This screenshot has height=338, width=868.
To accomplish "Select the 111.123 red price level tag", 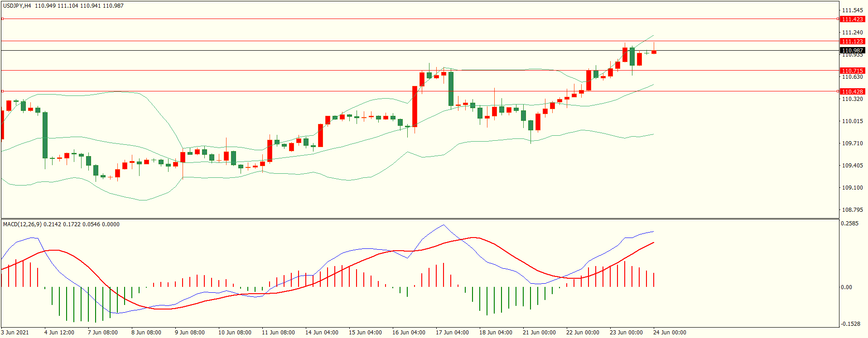I will (x=852, y=41).
